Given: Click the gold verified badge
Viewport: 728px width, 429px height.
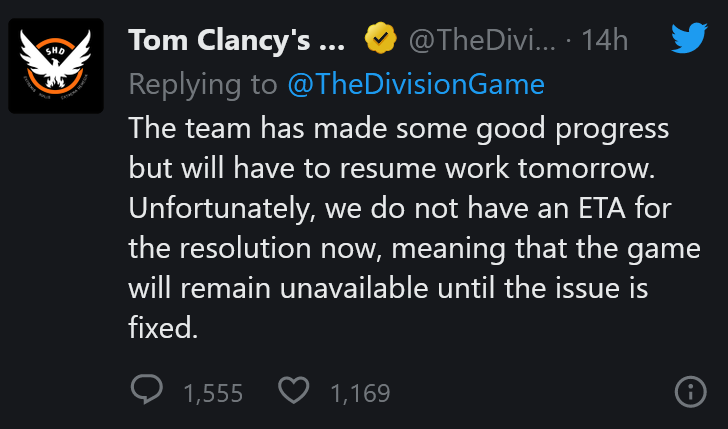Looking at the screenshot, I should (x=378, y=40).
